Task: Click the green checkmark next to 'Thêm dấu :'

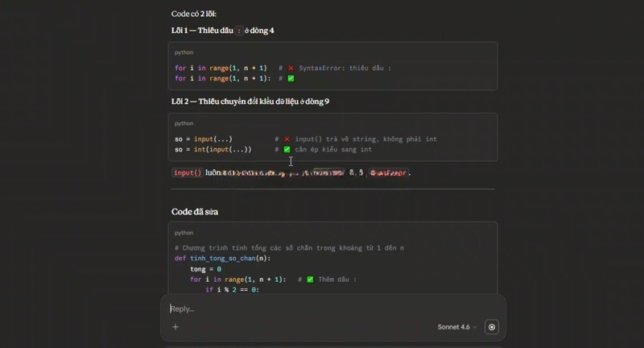Action: (310, 280)
